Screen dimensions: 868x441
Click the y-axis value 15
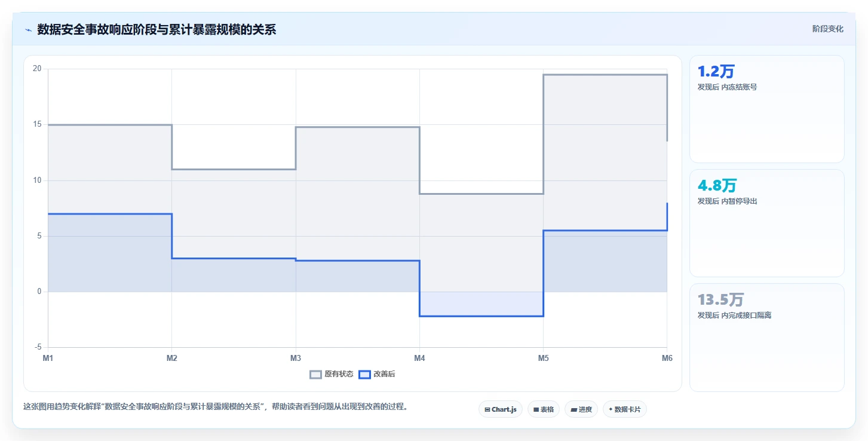point(37,124)
